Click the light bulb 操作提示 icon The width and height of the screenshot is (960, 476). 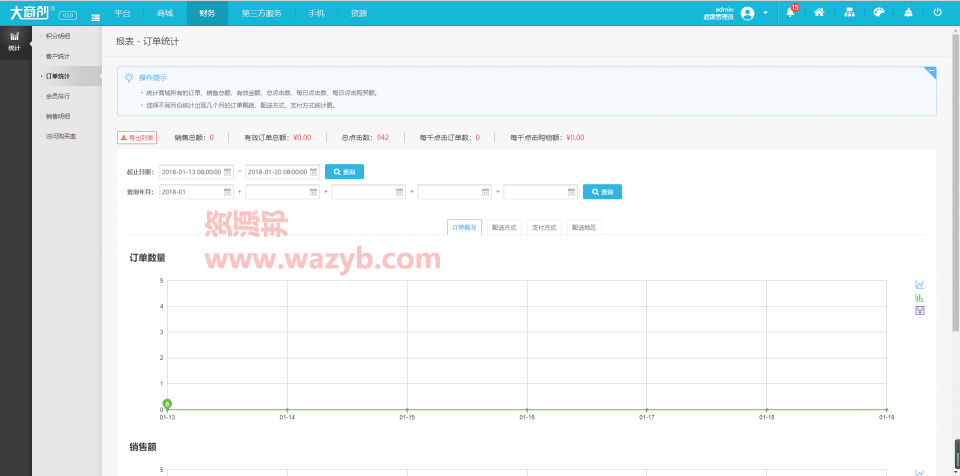129,77
